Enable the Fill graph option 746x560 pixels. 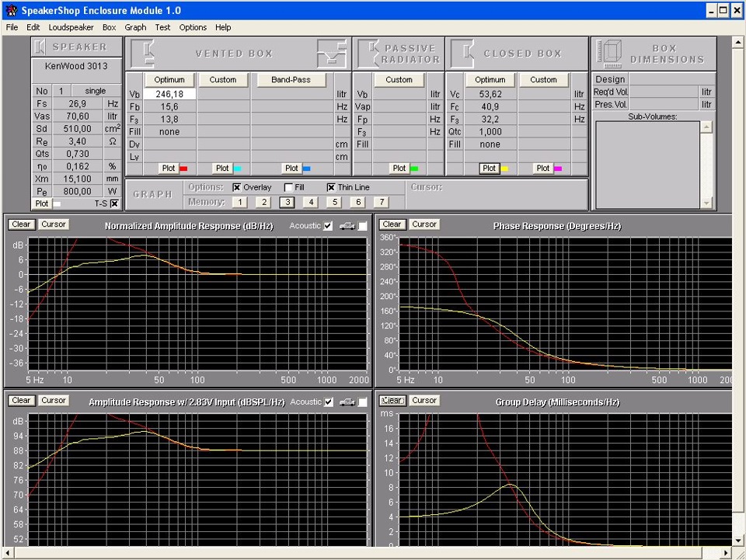[x=288, y=187]
